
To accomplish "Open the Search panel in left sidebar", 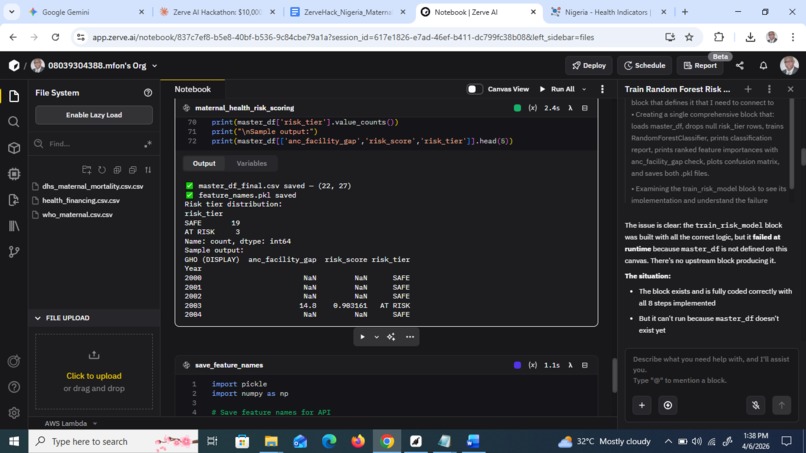I will tap(14, 122).
